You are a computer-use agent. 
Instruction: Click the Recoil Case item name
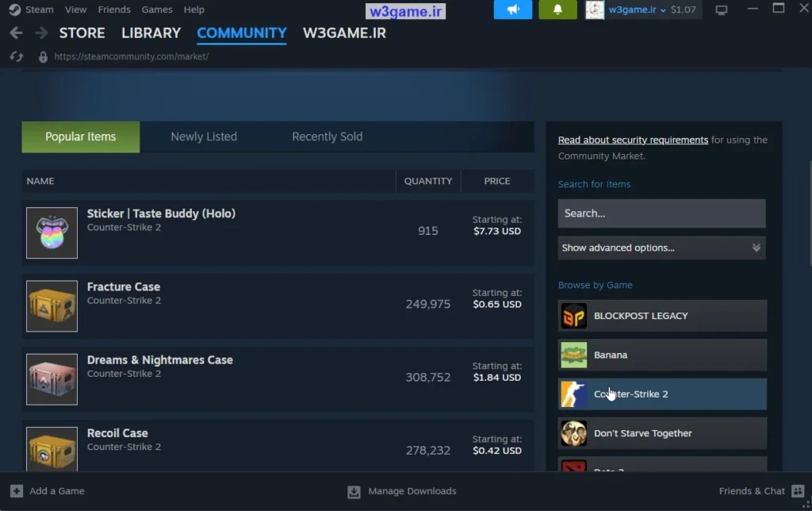pyautogui.click(x=117, y=432)
